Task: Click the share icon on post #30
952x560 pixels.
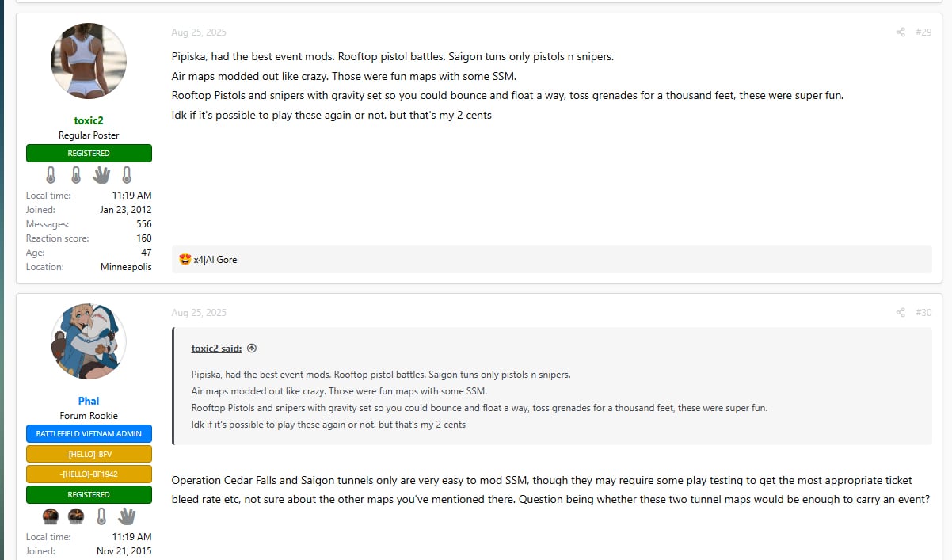Action: coord(901,313)
